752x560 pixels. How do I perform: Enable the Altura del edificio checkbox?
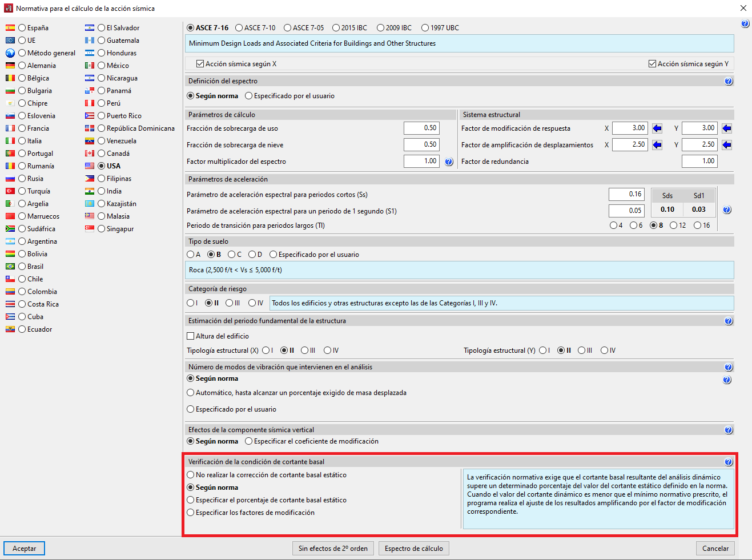coord(191,336)
